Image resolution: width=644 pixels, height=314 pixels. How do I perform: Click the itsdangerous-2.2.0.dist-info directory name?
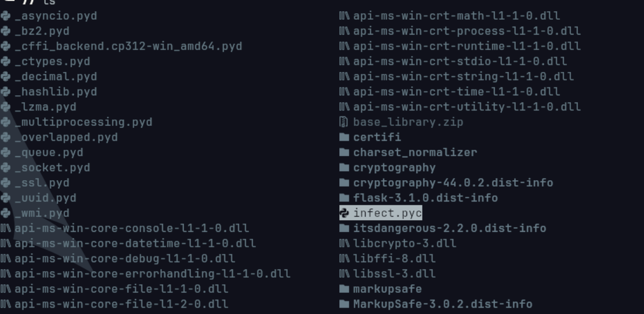(449, 229)
